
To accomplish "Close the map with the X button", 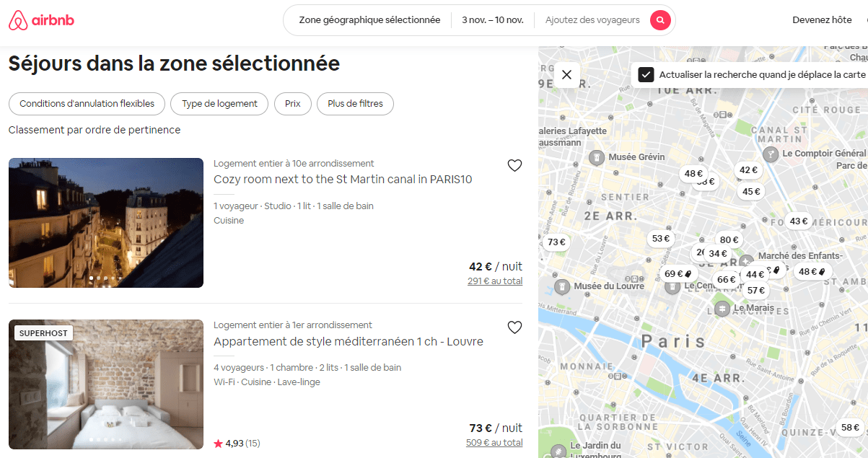I will (x=566, y=74).
